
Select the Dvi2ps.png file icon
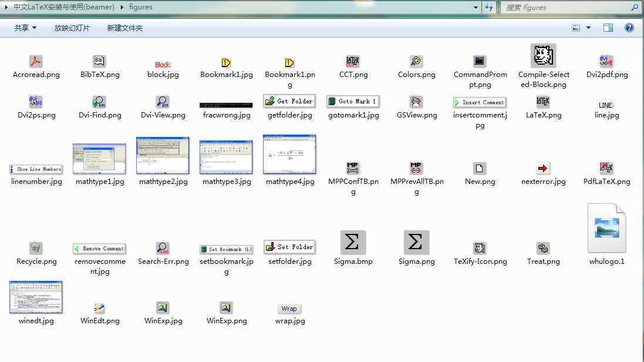tap(36, 102)
